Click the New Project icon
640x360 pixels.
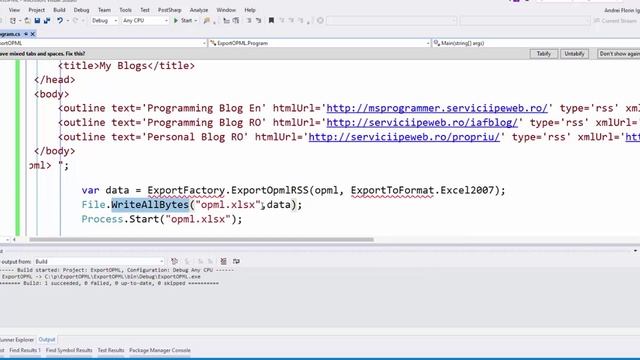point(13,20)
